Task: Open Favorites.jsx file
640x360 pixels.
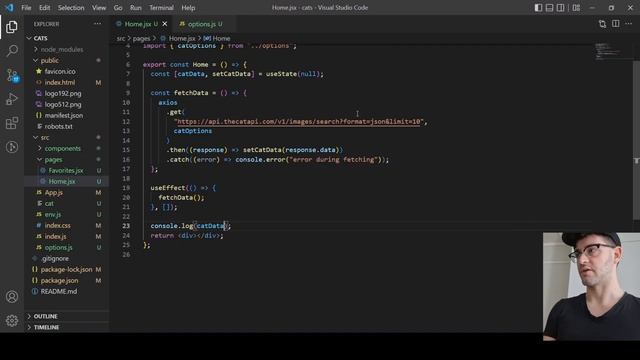Action: tap(67, 171)
